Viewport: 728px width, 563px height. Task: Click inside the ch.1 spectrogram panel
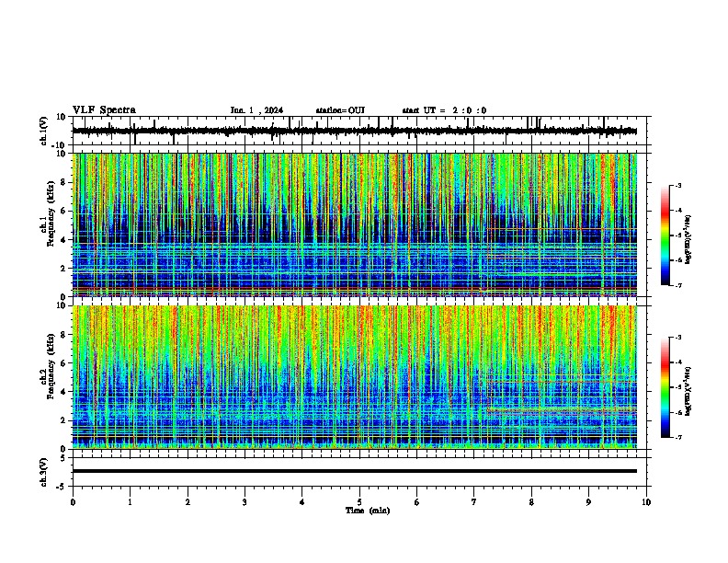(x=355, y=224)
